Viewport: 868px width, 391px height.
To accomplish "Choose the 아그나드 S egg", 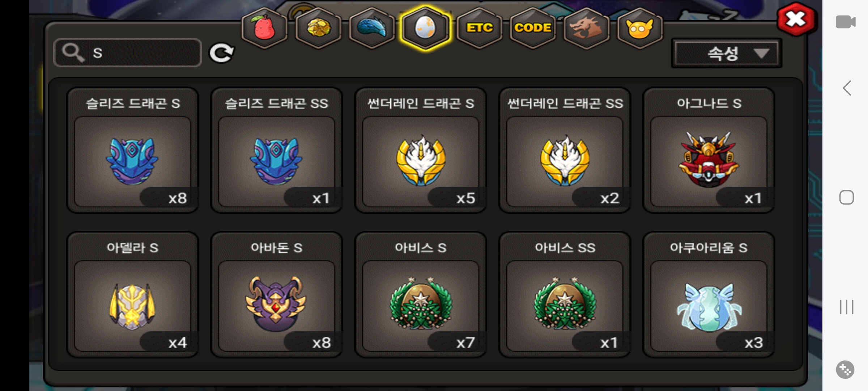I will click(x=709, y=150).
